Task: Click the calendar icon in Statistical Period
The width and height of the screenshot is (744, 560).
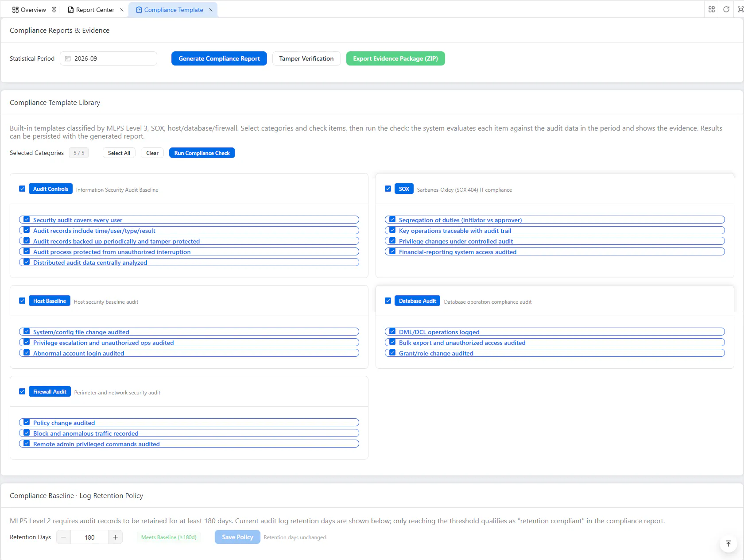Action: pyautogui.click(x=68, y=58)
